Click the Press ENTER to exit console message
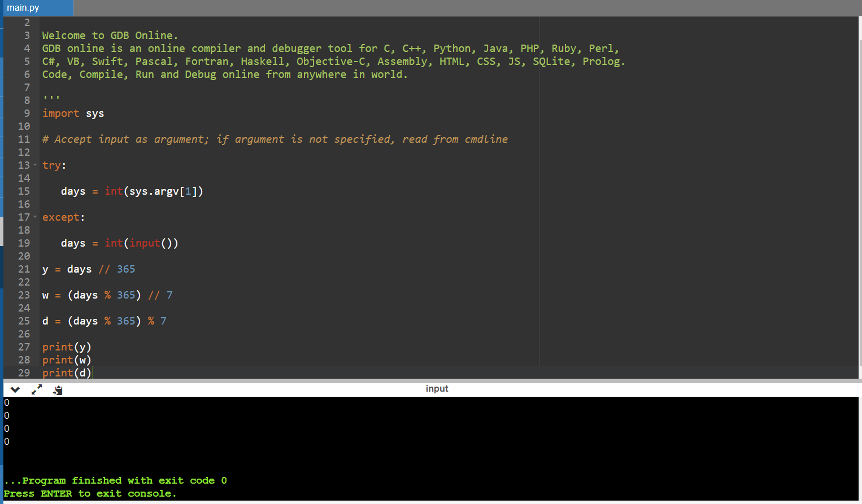Viewport: 862px width, 504px height. [x=90, y=493]
